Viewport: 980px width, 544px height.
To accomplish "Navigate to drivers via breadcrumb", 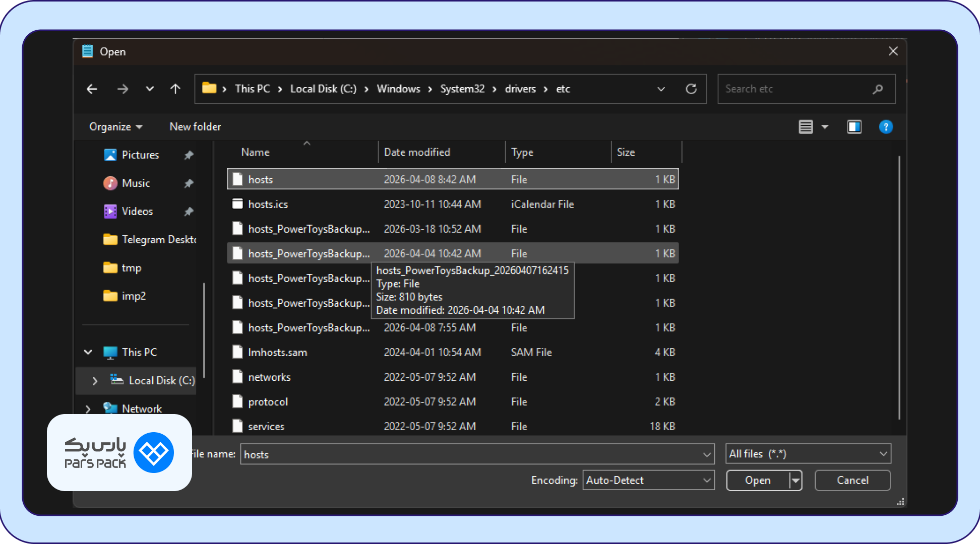I will [x=520, y=89].
